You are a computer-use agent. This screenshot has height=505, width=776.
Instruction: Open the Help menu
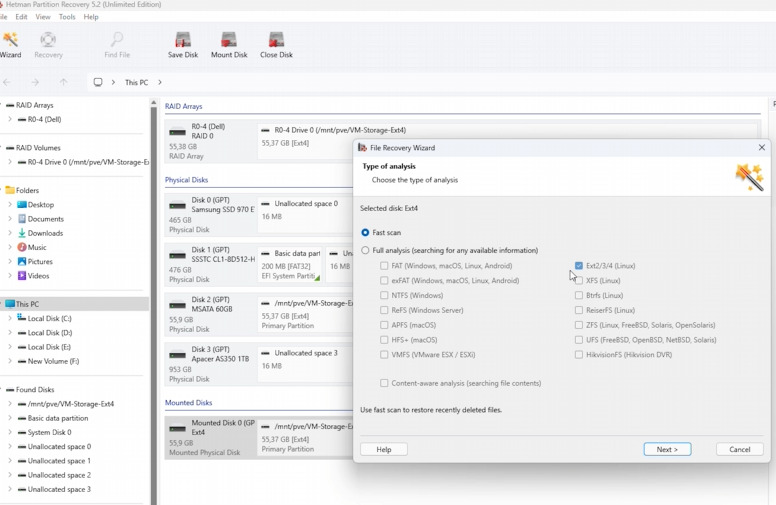91,17
